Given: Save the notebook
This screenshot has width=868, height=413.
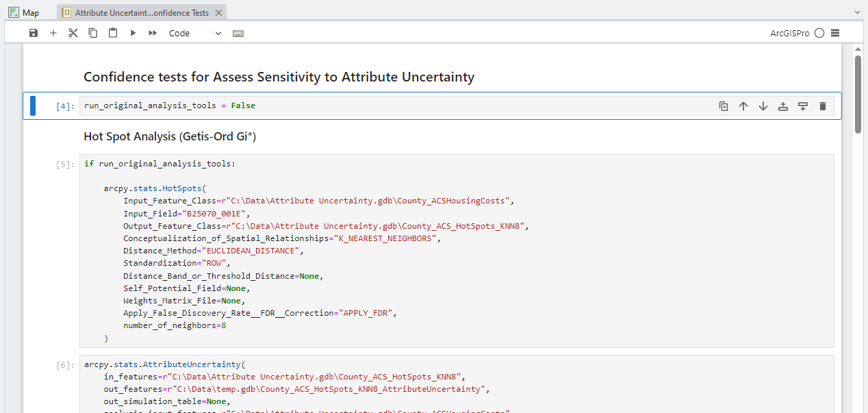Looking at the screenshot, I should click(x=33, y=32).
